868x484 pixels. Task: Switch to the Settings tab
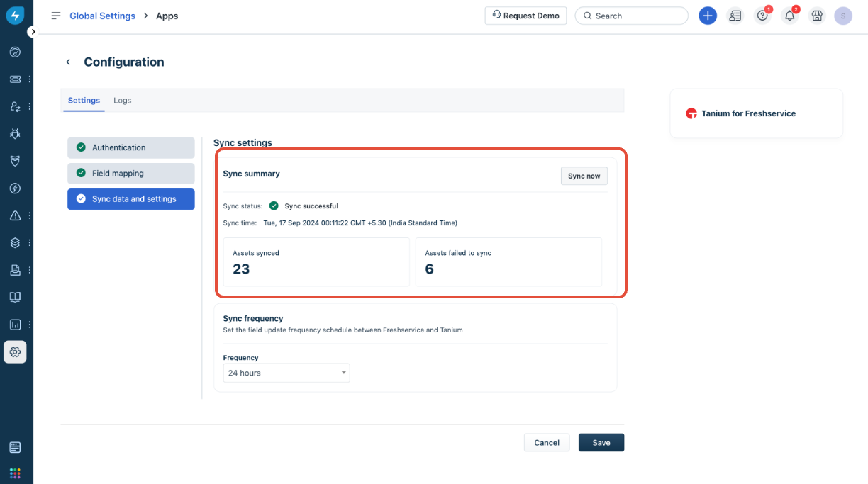[84, 101]
